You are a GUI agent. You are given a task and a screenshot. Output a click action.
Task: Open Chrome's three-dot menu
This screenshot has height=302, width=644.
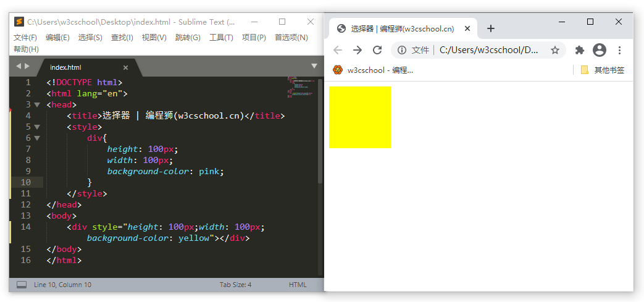point(619,50)
